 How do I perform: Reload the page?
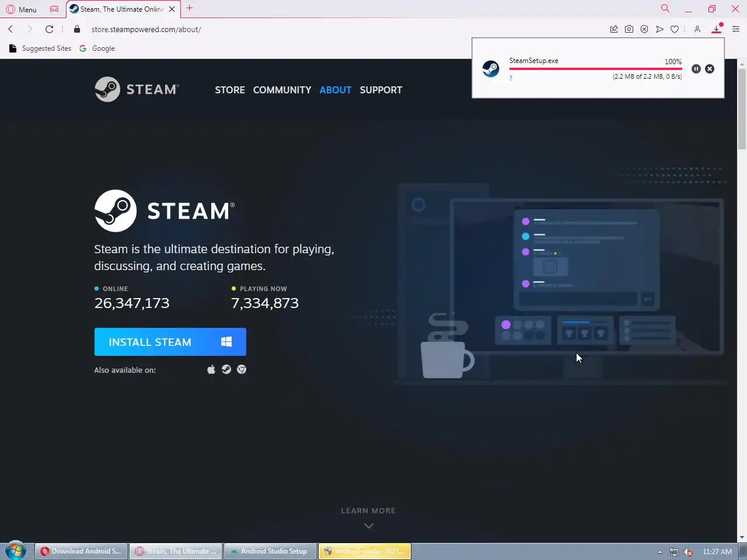click(49, 29)
